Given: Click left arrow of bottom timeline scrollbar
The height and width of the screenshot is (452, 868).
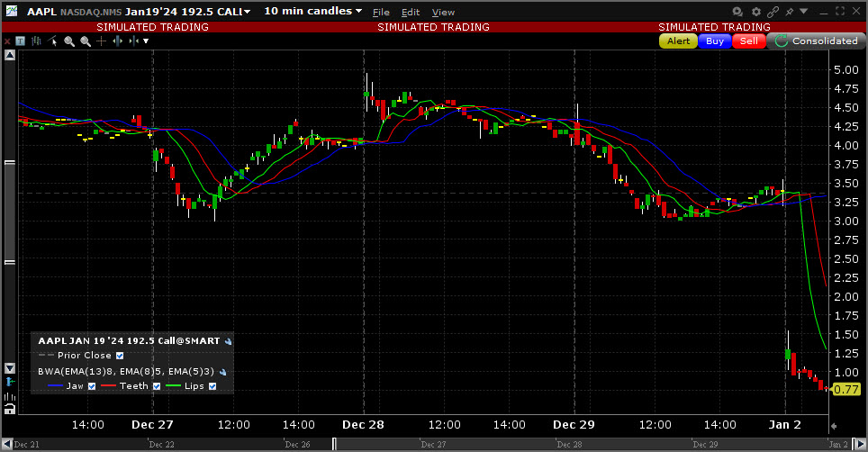Looking at the screenshot, I should click(6, 444).
